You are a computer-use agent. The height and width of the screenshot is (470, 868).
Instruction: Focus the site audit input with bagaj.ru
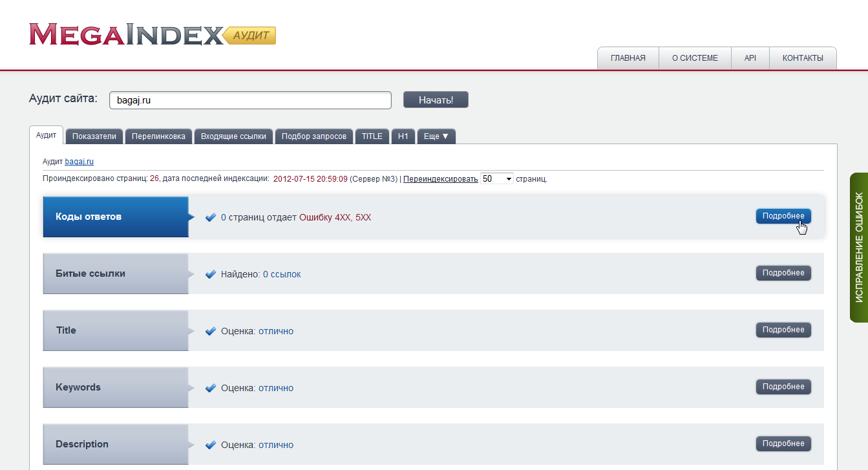coord(251,100)
